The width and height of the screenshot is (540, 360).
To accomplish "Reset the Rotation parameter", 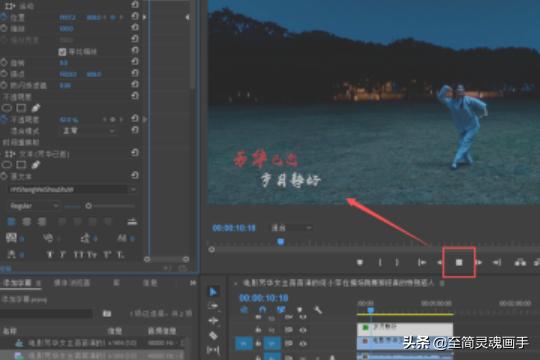I will pos(135,62).
